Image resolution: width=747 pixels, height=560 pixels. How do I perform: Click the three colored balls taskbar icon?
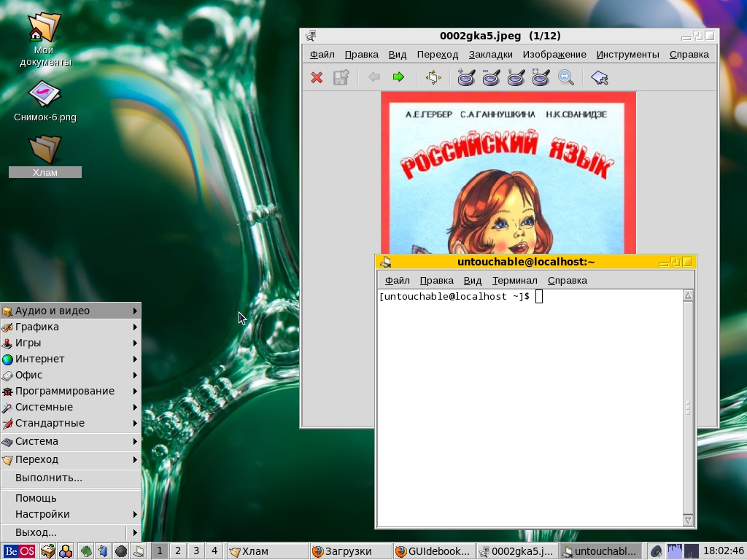66,551
